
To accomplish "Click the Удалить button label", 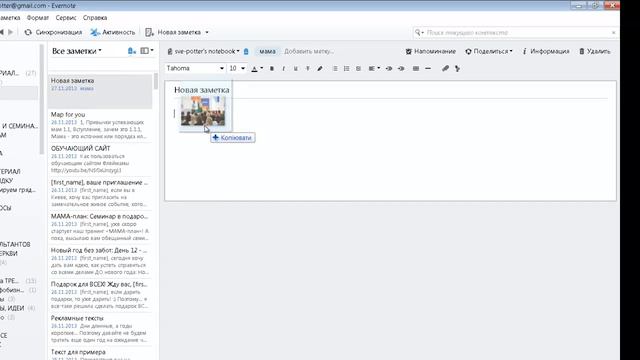I will coord(598,51).
